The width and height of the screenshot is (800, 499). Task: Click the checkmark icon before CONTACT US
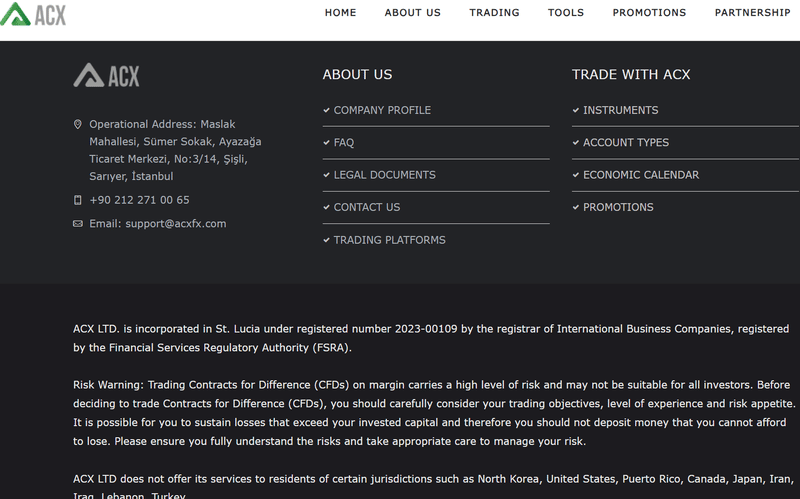pyautogui.click(x=327, y=207)
